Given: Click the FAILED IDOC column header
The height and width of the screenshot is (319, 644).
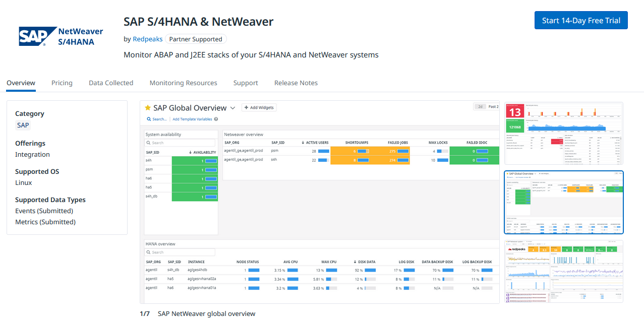Looking at the screenshot, I should click(478, 143).
